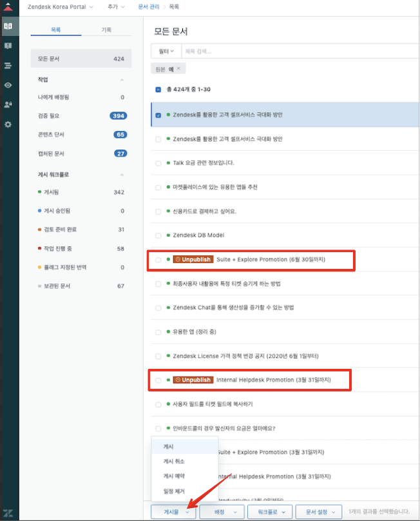Open the community moderation icon in the dark sidebar
Image resolution: width=420 pixels, height=521 pixels.
8,46
